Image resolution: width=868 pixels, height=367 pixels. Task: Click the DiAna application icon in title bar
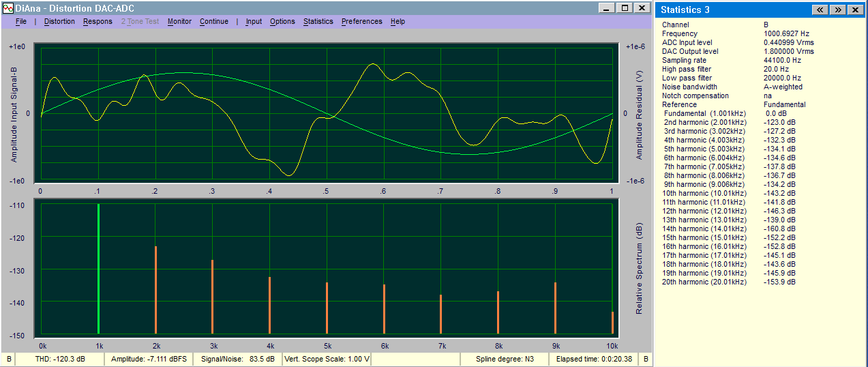pyautogui.click(x=8, y=8)
